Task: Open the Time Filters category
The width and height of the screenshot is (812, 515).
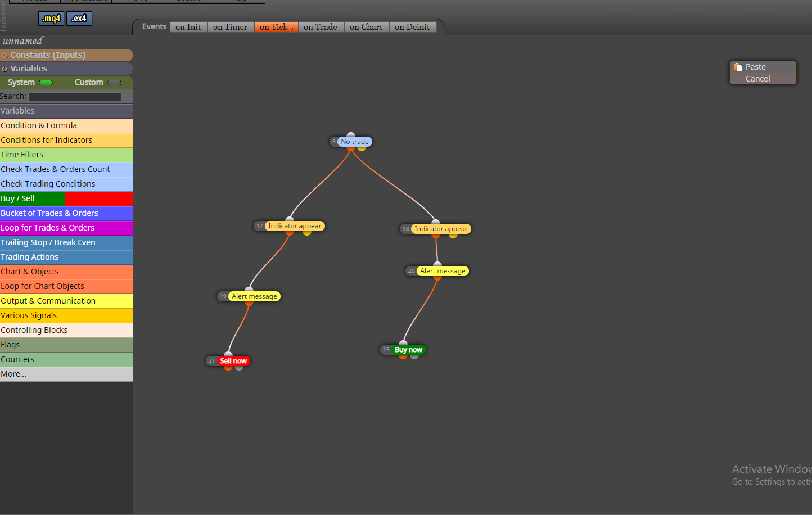Action: click(x=66, y=155)
